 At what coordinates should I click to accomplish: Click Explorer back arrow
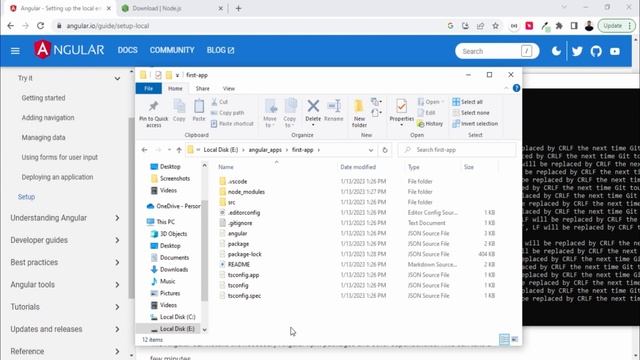(x=144, y=150)
